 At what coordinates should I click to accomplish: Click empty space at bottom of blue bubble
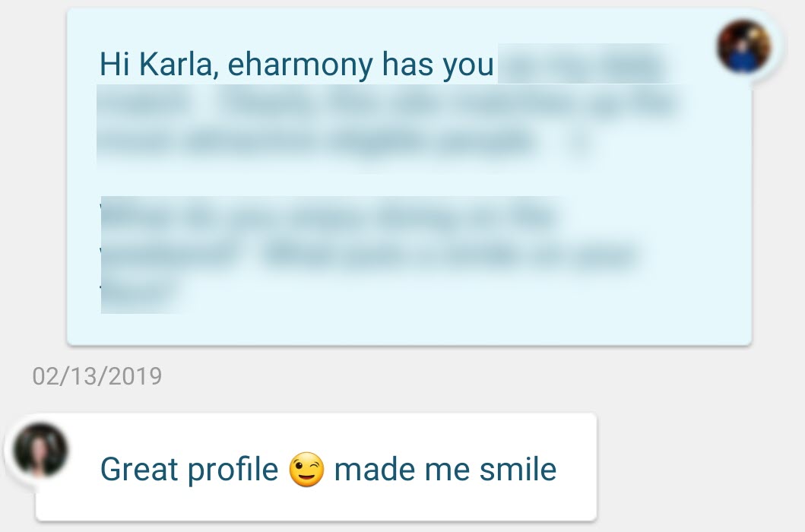(x=409, y=328)
